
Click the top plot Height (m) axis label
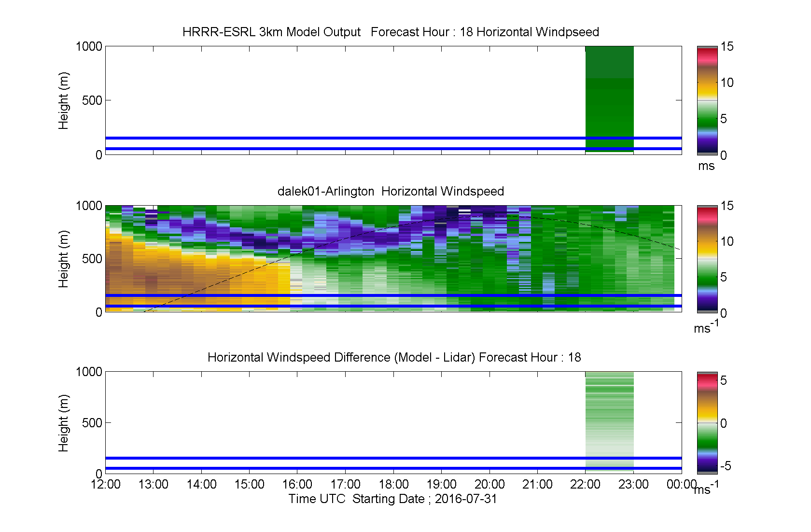pyautogui.click(x=63, y=100)
